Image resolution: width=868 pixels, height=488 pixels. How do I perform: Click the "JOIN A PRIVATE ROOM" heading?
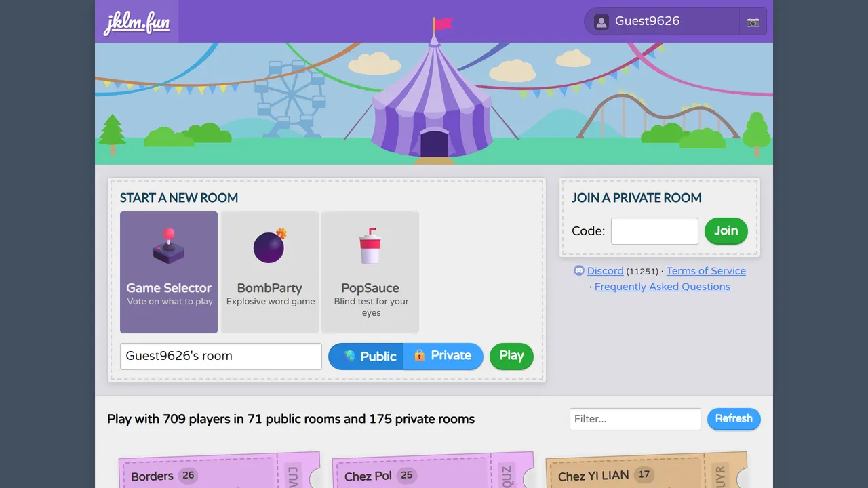coord(637,198)
